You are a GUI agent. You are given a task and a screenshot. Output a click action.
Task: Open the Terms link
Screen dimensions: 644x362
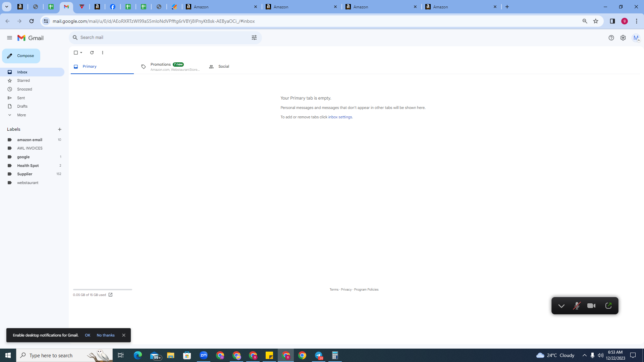point(334,290)
